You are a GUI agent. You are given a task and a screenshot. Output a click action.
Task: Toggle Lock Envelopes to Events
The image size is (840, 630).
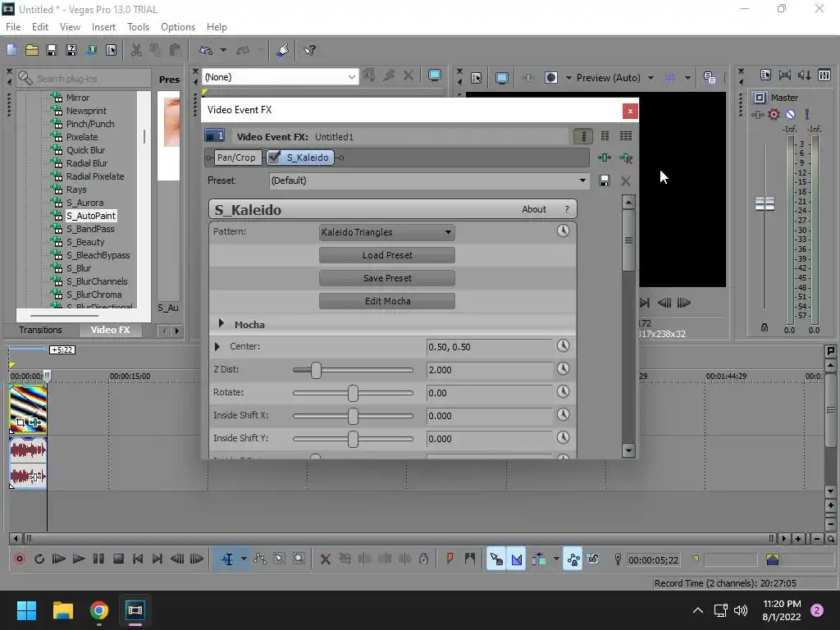click(573, 559)
